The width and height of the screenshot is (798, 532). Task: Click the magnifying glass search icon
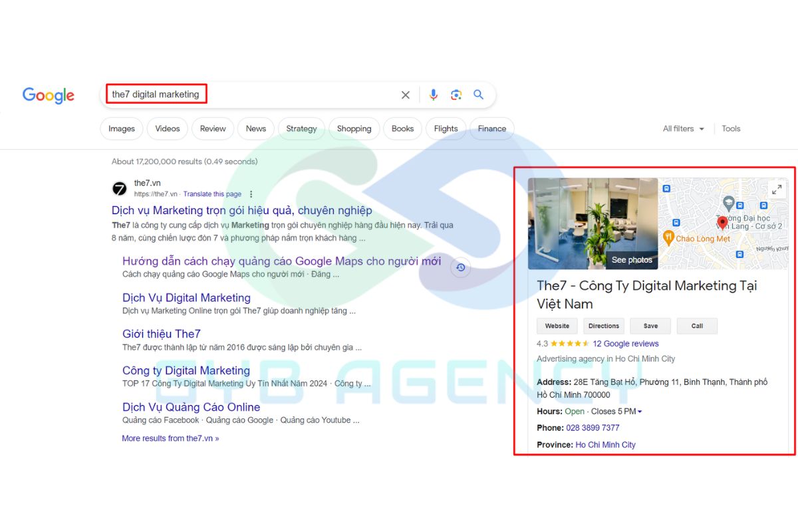click(x=478, y=95)
